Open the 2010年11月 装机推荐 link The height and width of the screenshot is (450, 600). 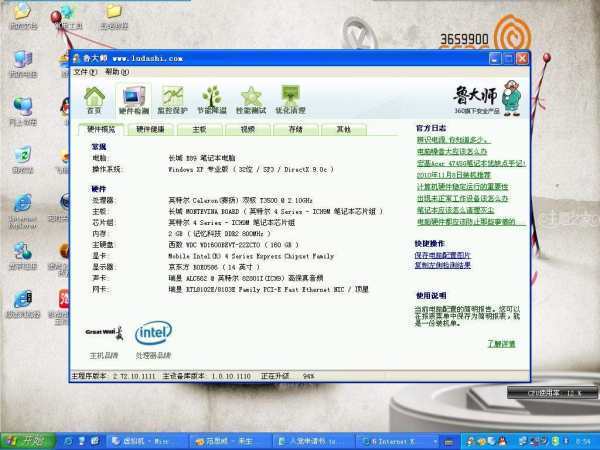pos(453,175)
